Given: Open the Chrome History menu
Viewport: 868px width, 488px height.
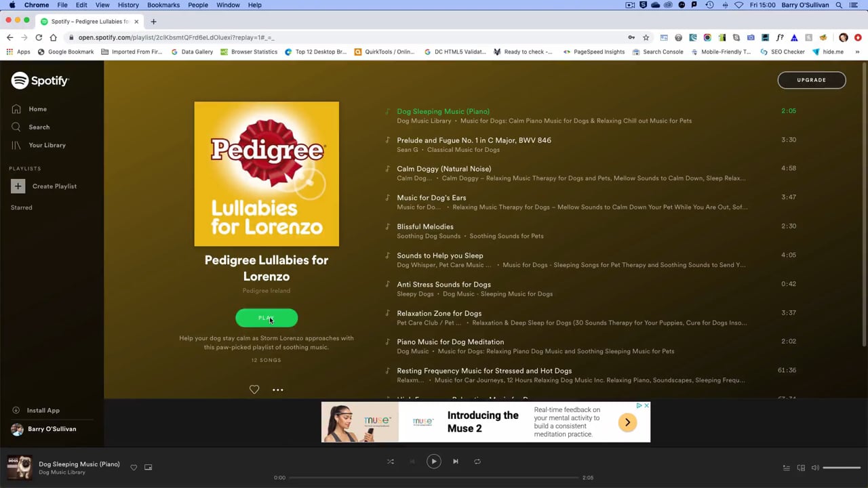Looking at the screenshot, I should [x=128, y=5].
